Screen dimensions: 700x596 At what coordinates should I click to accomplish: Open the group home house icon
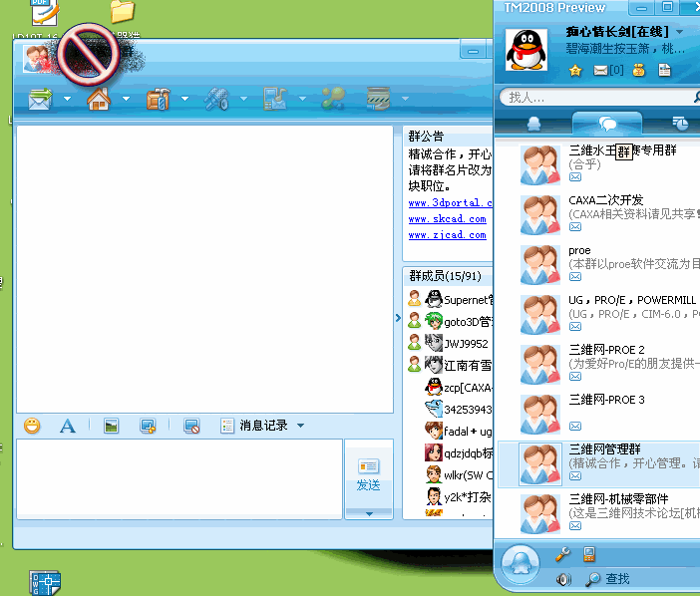(x=99, y=99)
